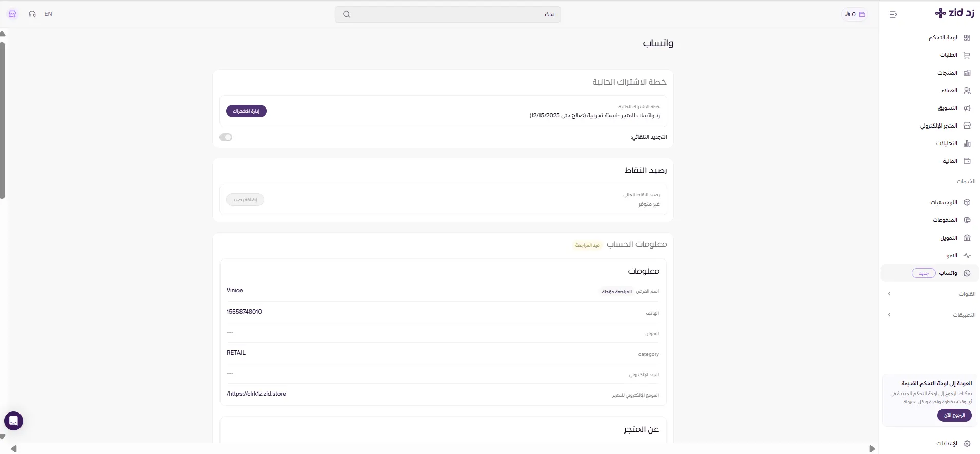980x454 pixels.
Task: Select the display name value Vinice
Action: (x=235, y=290)
